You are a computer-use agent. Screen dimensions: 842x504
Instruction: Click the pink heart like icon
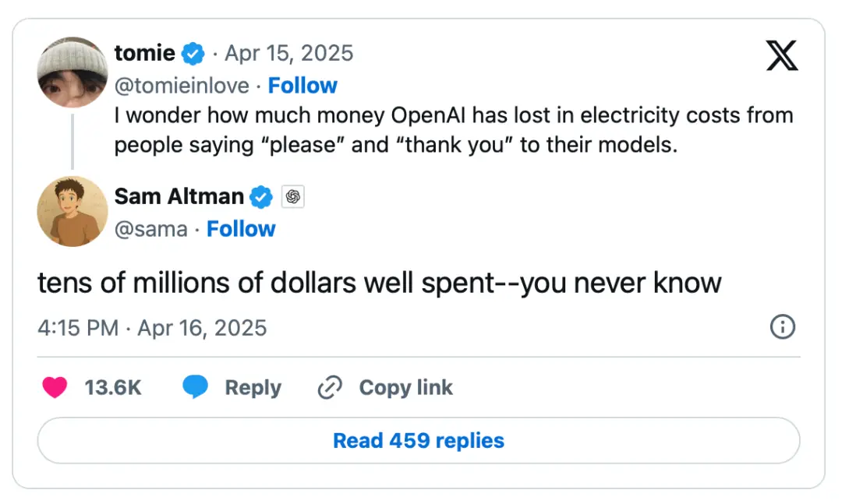pos(55,387)
